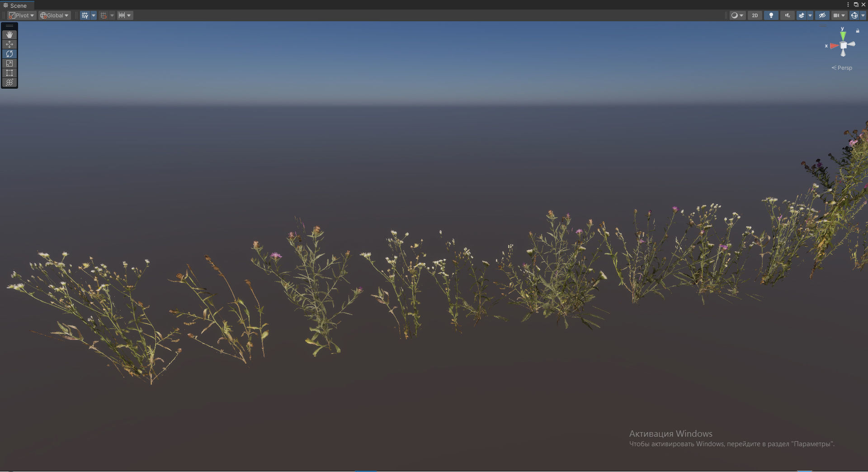Click the red X axis cone of orientation gizmo

[834, 46]
